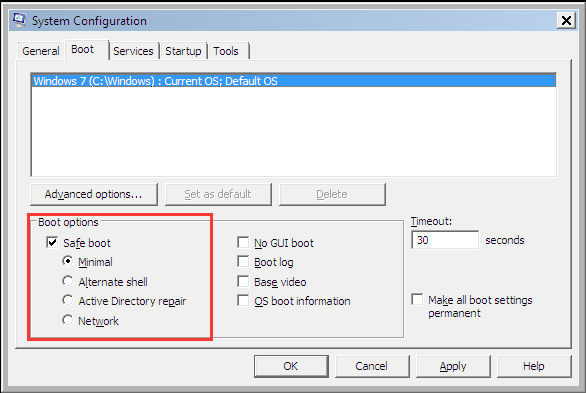Open the Services tab

(x=133, y=51)
